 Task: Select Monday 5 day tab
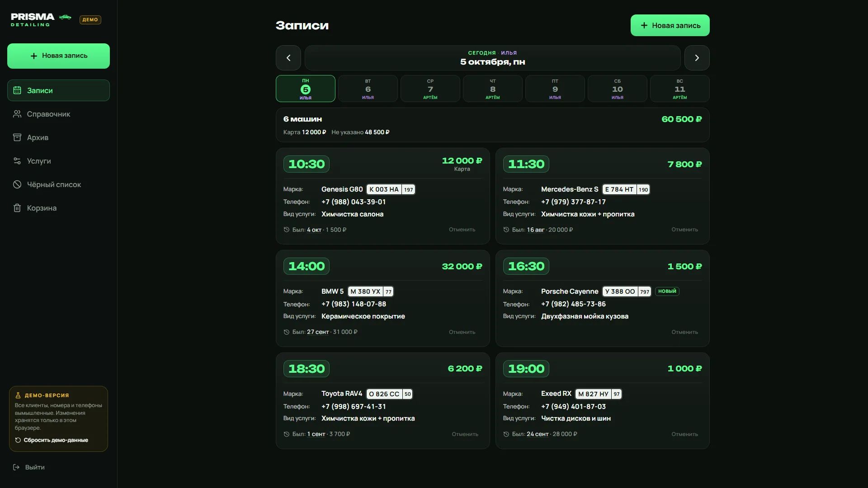tap(306, 89)
